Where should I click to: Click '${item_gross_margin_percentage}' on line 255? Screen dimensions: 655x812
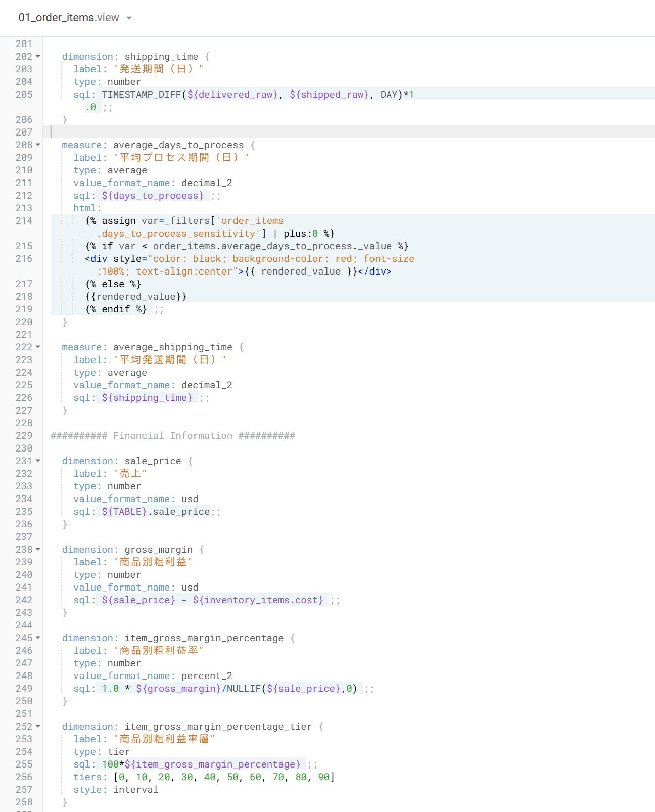tap(212, 764)
